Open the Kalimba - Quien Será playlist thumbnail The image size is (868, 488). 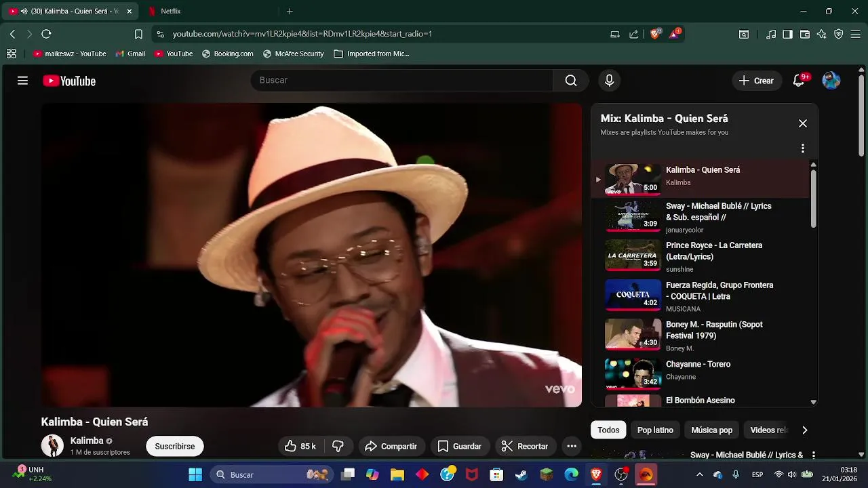(633, 179)
